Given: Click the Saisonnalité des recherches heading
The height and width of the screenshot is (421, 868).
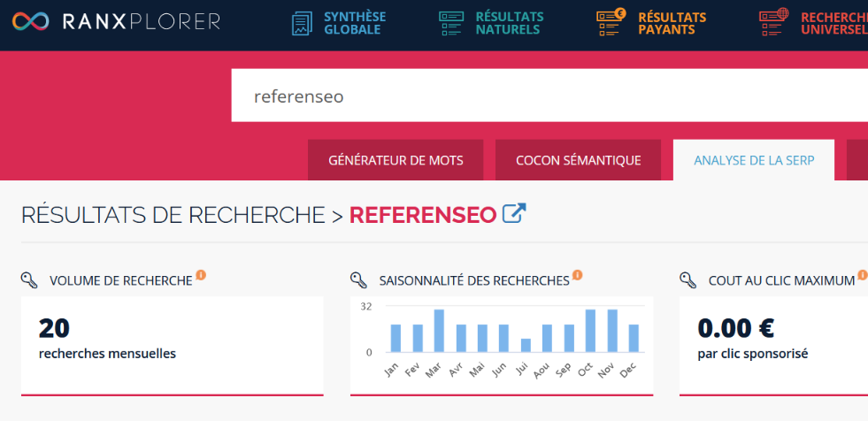Looking at the screenshot, I should tap(474, 281).
